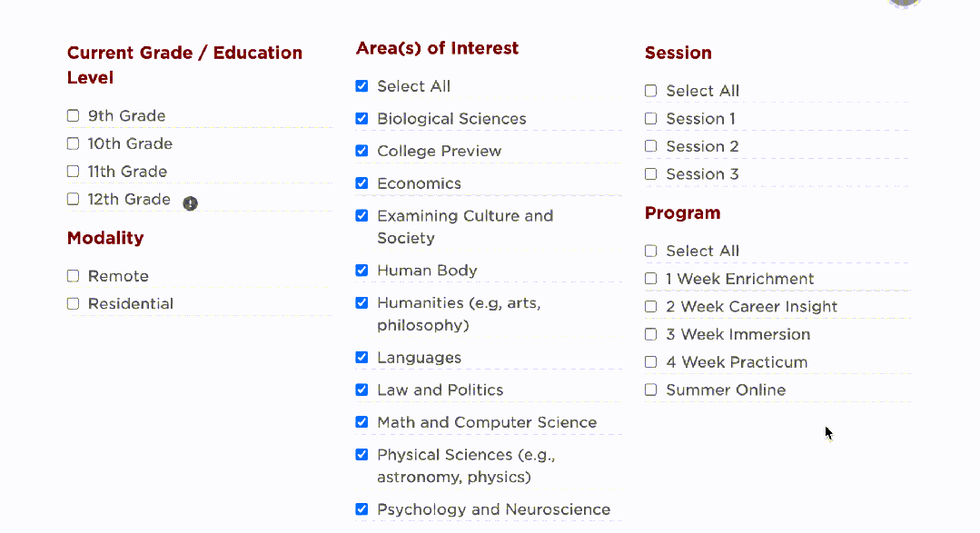
Task: Enable the Summer Online program option
Action: (x=650, y=390)
